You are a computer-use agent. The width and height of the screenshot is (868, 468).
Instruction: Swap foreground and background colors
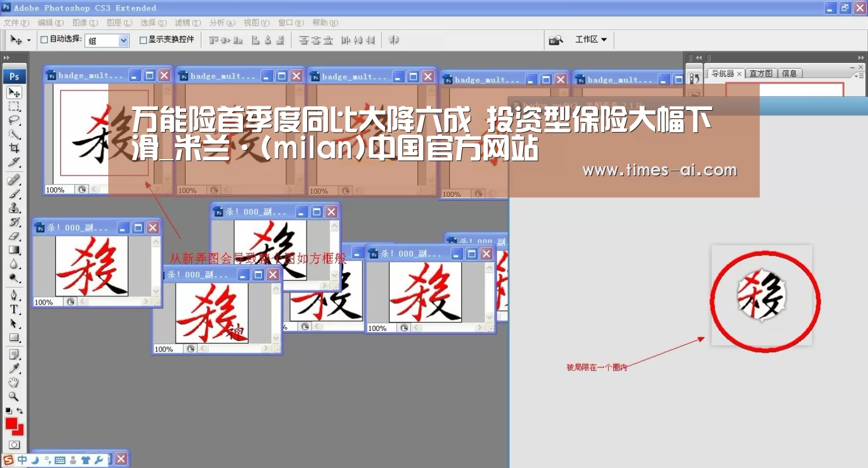pyautogui.click(x=20, y=411)
